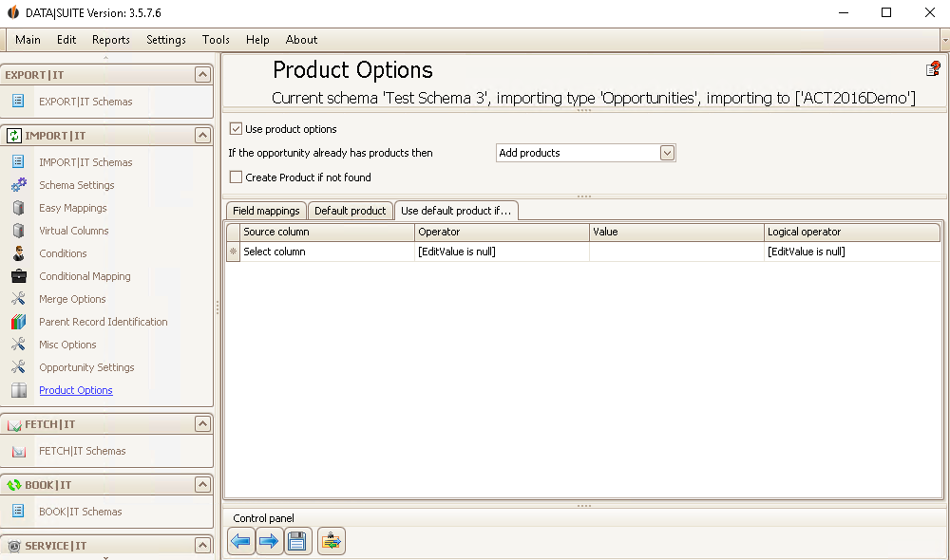Screen dimensions: 950x560
Task: Open the Product Options link
Action: point(76,390)
